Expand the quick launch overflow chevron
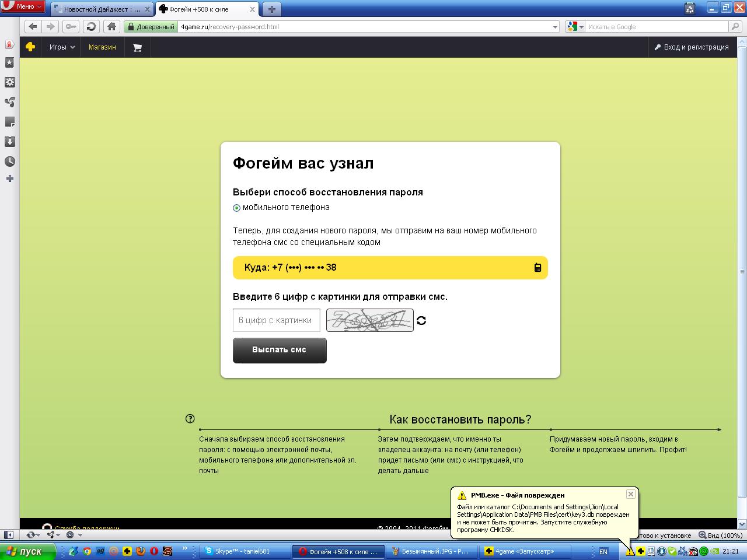 pos(186,549)
